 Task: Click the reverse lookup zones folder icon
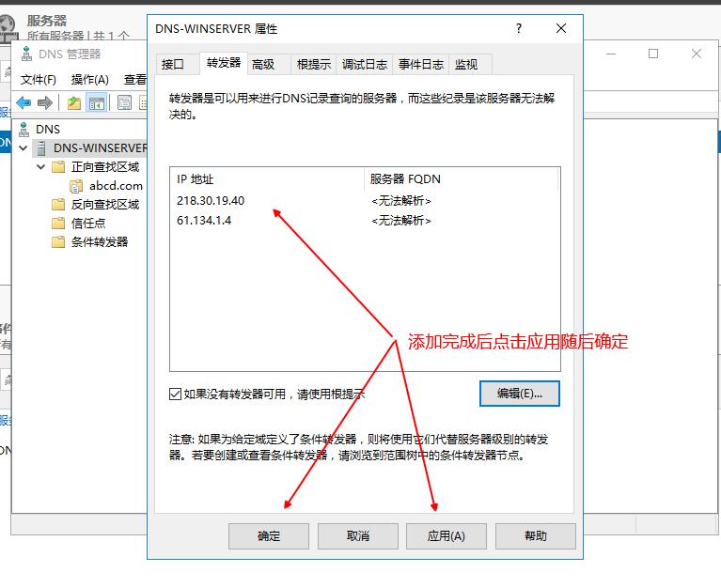pyautogui.click(x=58, y=205)
